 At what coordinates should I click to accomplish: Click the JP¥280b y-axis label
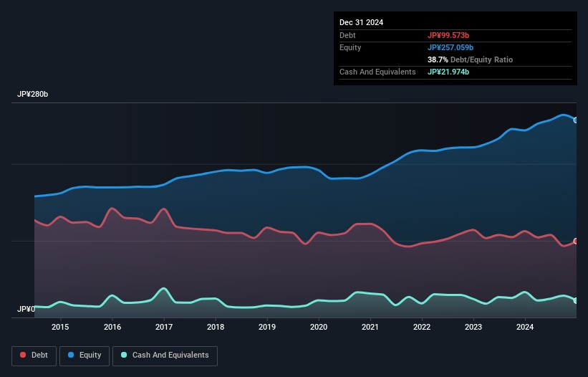coord(33,95)
